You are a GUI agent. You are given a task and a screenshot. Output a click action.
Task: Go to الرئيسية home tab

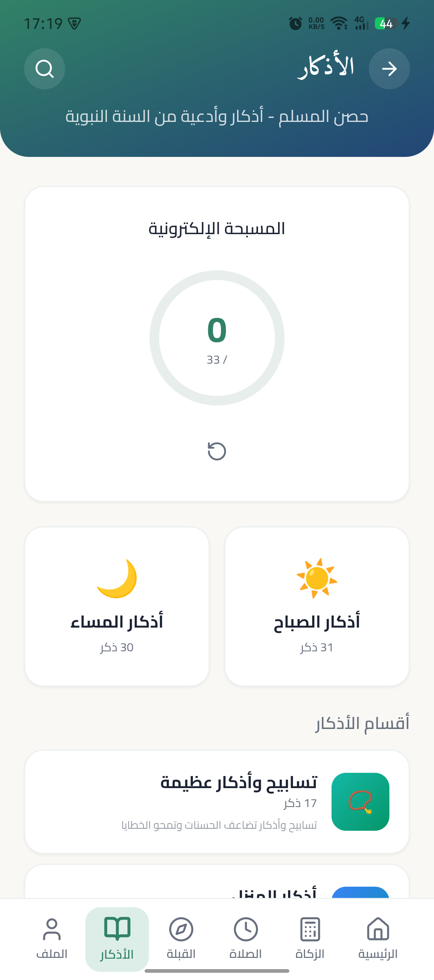tap(378, 938)
